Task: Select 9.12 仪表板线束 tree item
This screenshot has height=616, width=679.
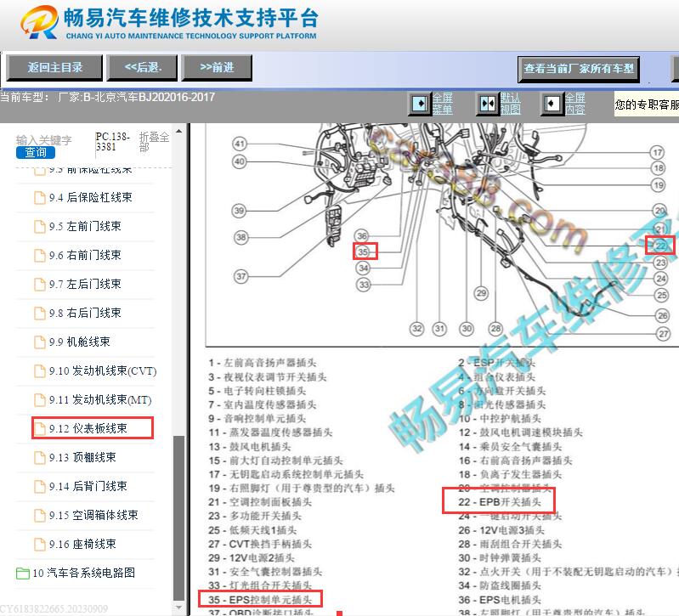Action: pos(88,428)
